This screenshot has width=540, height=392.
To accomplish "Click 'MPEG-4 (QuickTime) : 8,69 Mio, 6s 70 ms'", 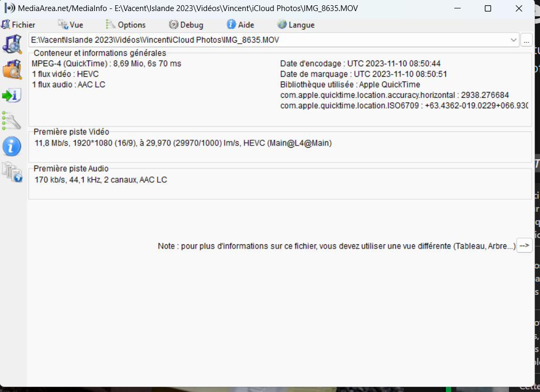I will [x=106, y=64].
